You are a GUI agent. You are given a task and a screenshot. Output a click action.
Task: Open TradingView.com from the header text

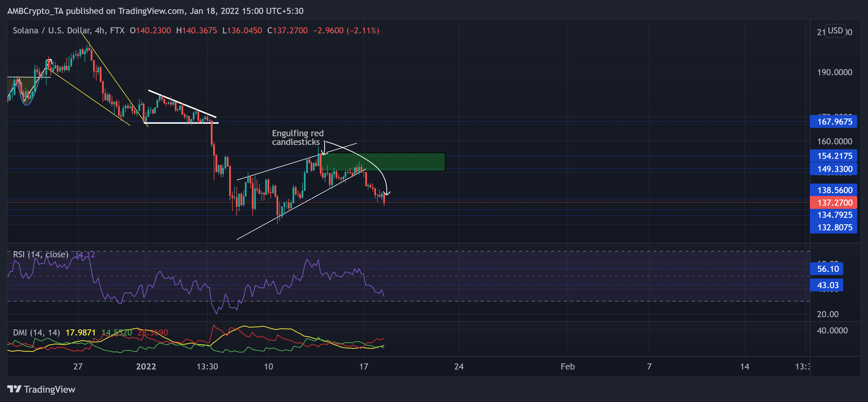tap(145, 11)
